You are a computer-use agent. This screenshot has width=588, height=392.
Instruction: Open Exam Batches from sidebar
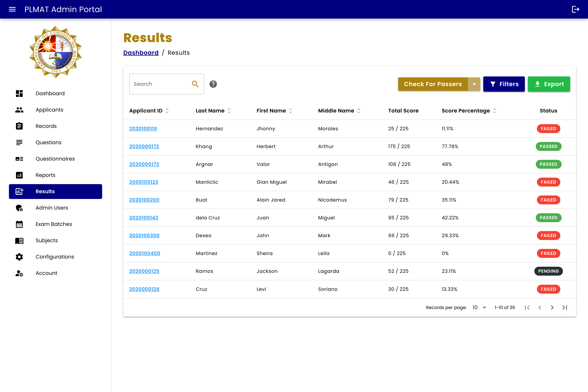pos(53,224)
